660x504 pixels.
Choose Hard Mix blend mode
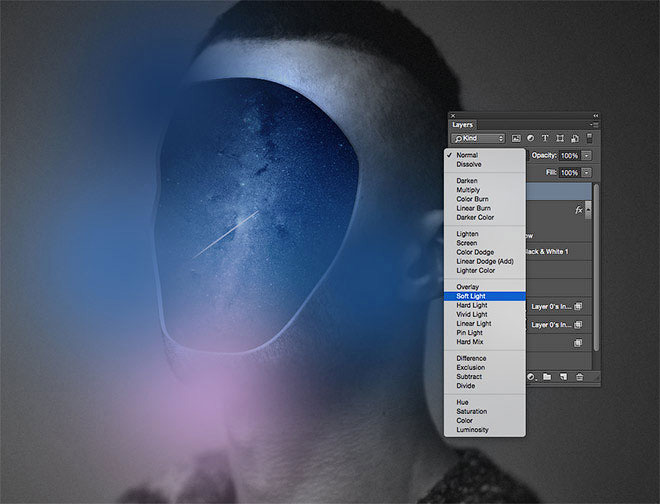pyautogui.click(x=485, y=342)
